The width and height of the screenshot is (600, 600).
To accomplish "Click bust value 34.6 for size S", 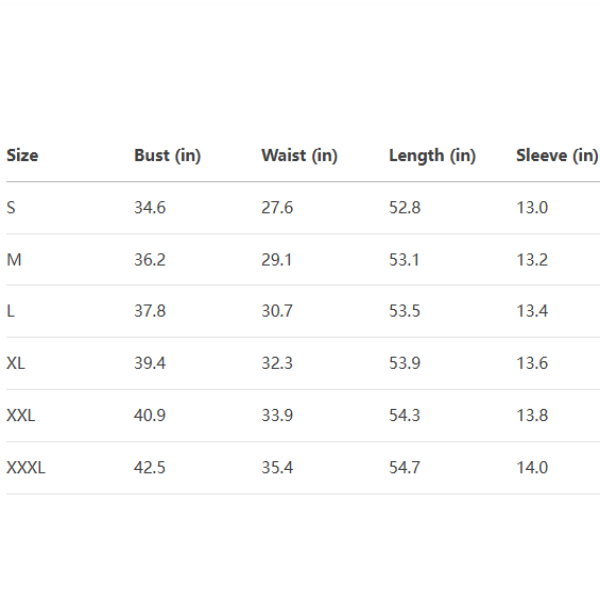I will pos(150,208).
